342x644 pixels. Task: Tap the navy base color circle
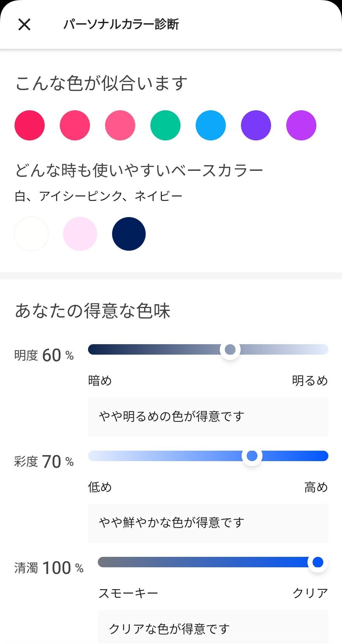tap(129, 234)
